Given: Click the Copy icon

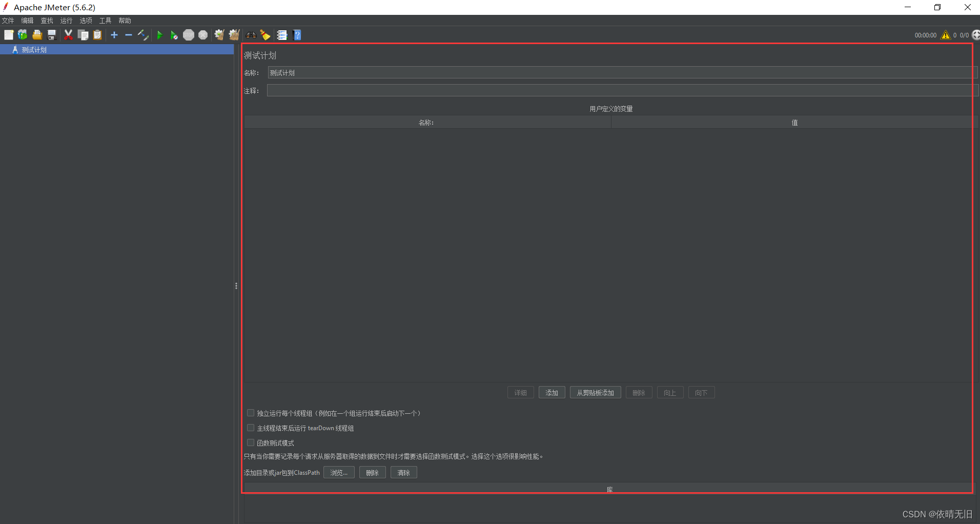Looking at the screenshot, I should 83,35.
